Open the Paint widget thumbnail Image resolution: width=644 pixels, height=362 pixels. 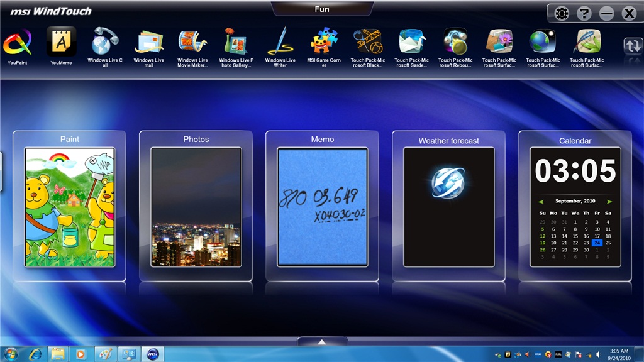click(70, 207)
